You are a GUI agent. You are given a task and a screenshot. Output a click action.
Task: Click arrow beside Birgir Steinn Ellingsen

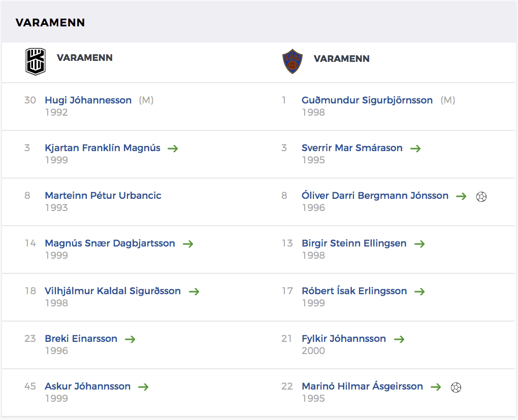click(419, 244)
